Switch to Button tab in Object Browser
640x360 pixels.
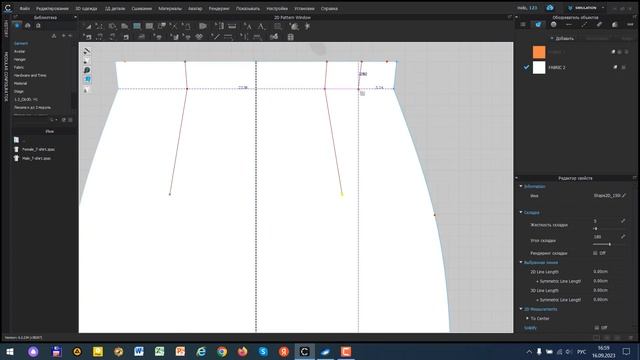(553, 24)
